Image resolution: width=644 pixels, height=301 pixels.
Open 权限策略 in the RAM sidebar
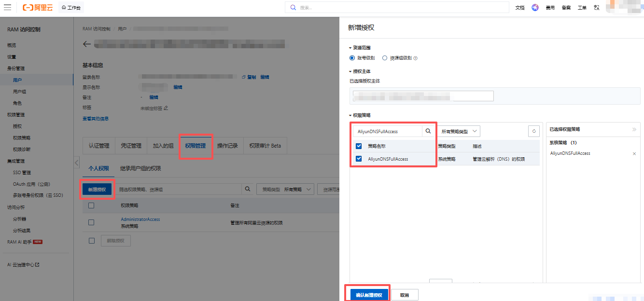[22, 137]
